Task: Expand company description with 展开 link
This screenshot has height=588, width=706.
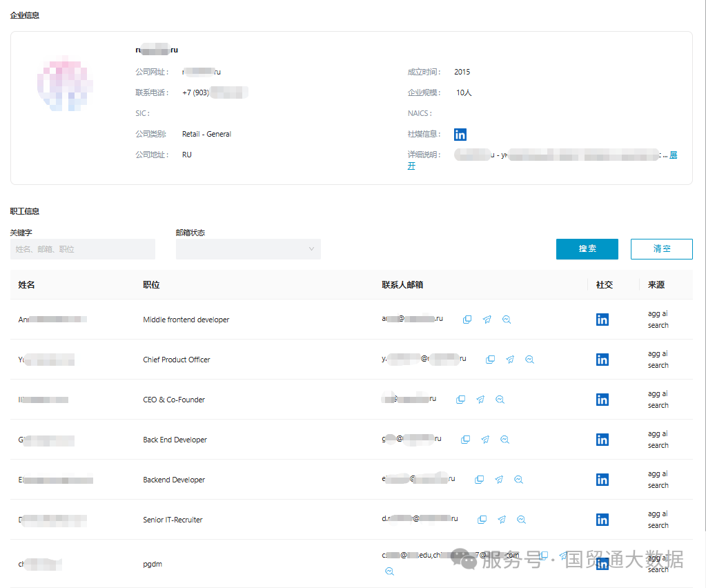Action: (x=673, y=155)
